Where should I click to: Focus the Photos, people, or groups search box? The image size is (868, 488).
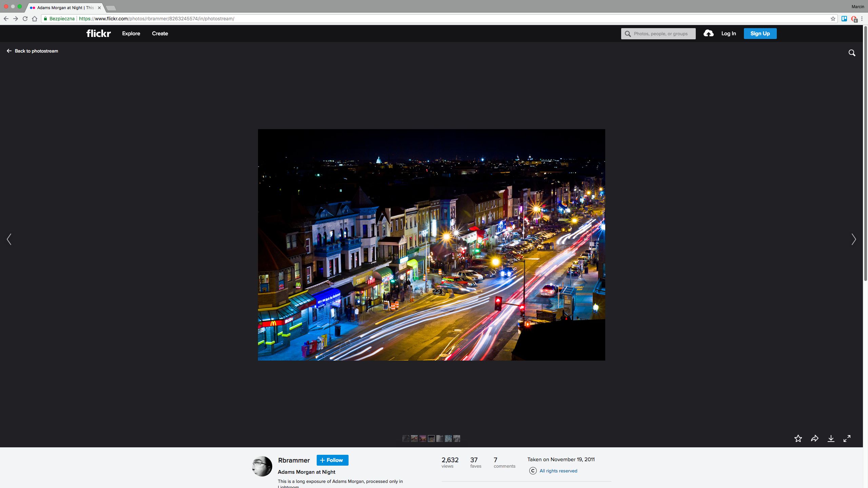point(658,34)
